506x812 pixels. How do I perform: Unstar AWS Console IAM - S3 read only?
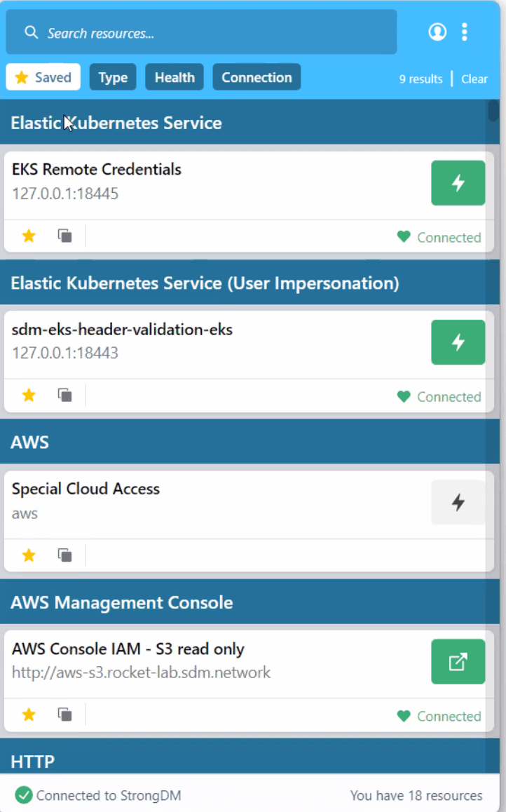coord(29,715)
